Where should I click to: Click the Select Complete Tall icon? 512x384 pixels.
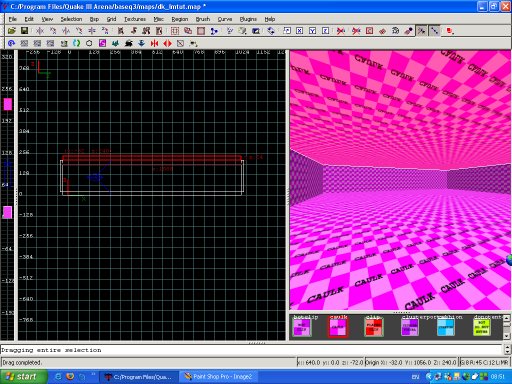pyautogui.click(x=121, y=31)
